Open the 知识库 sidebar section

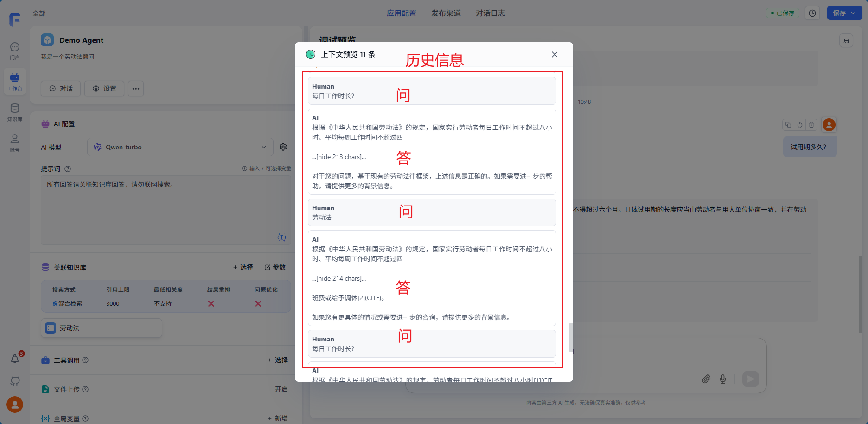15,112
